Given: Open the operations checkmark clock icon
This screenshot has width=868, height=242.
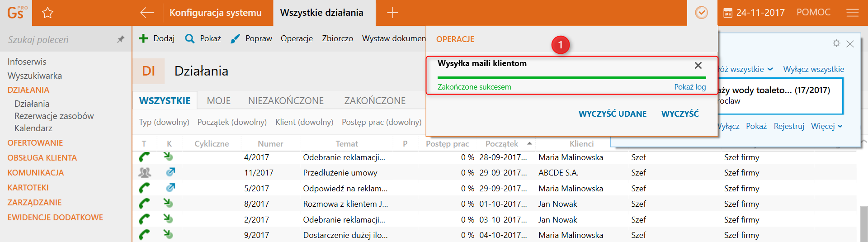Looking at the screenshot, I should [701, 13].
